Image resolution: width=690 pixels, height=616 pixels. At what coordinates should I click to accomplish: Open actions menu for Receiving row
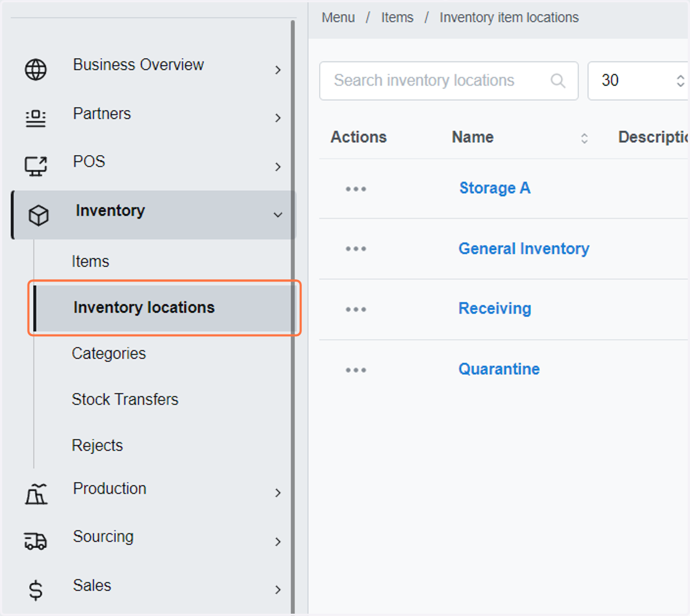click(x=356, y=309)
